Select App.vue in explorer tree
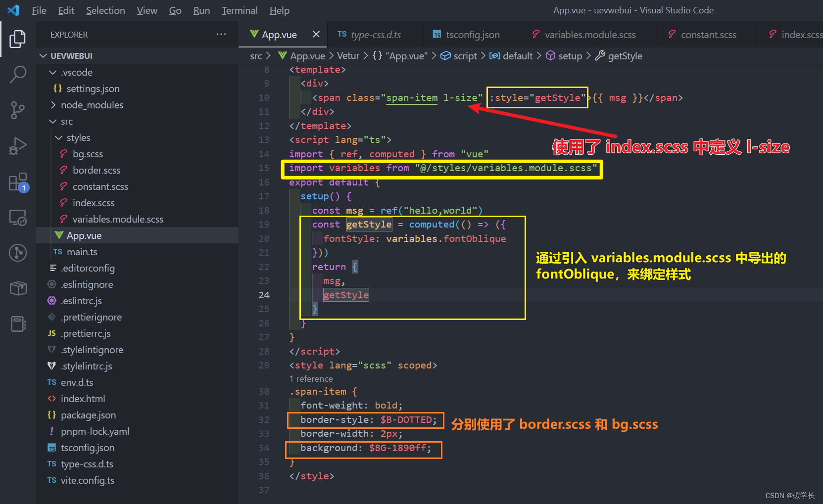Screen dimensions: 823x504 tap(137, 235)
